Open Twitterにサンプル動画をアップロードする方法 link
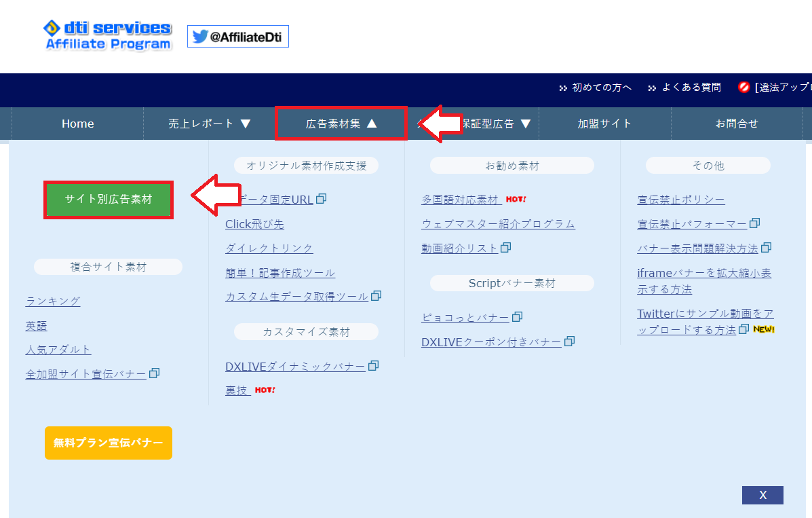 pyautogui.click(x=705, y=322)
